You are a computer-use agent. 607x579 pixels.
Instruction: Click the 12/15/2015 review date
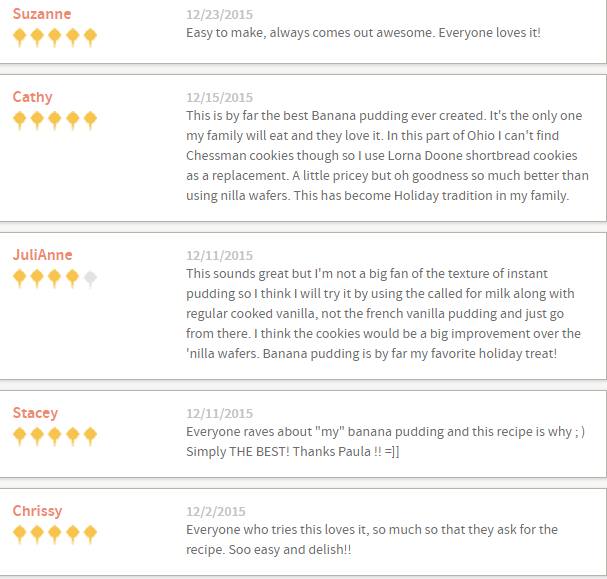[219, 98]
